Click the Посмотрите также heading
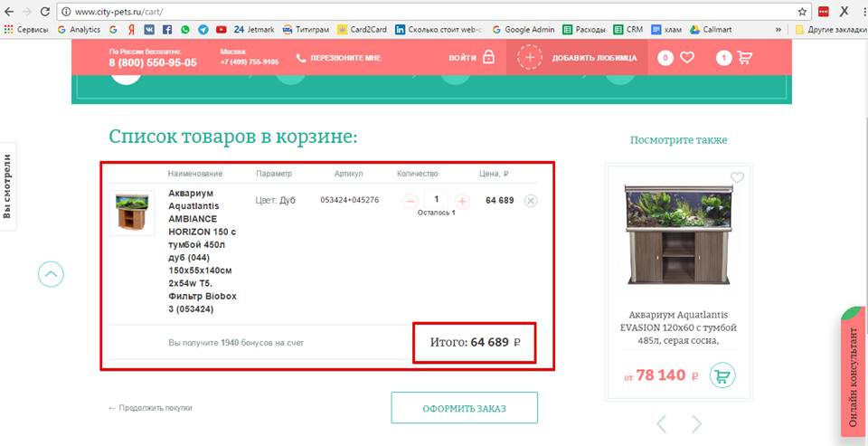This screenshot has height=446, width=868. click(679, 140)
